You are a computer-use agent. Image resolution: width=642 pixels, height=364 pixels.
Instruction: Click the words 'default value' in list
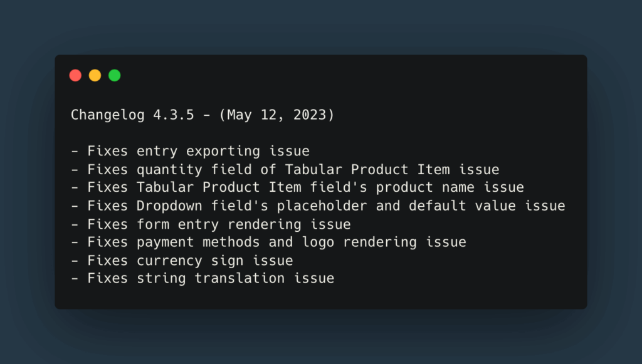pyautogui.click(x=462, y=205)
